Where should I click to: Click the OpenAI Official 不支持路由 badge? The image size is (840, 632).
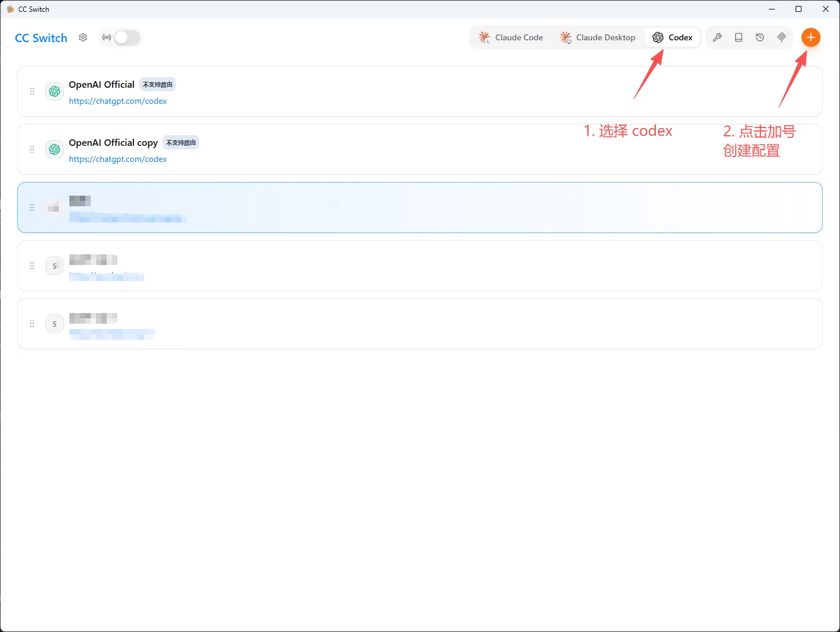158,84
